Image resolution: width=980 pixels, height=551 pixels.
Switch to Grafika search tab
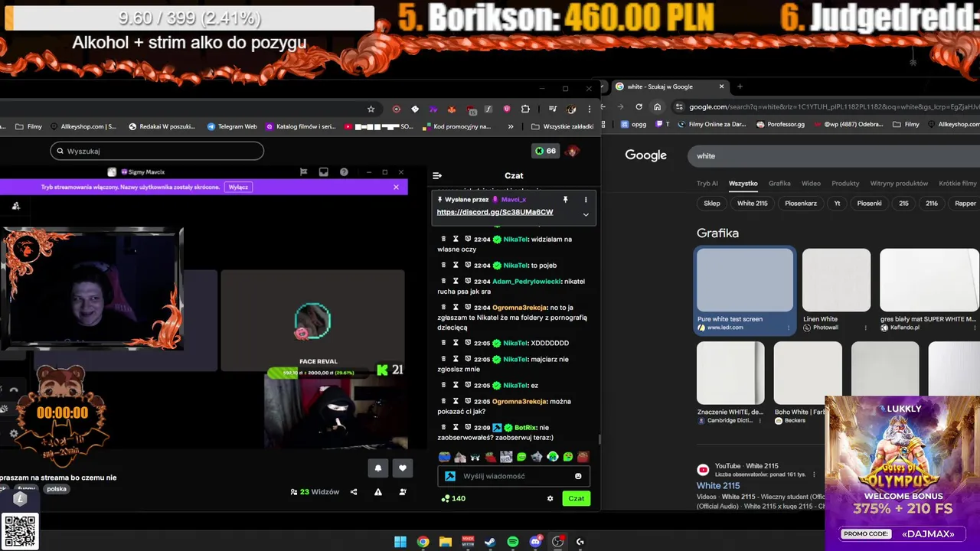[779, 184]
